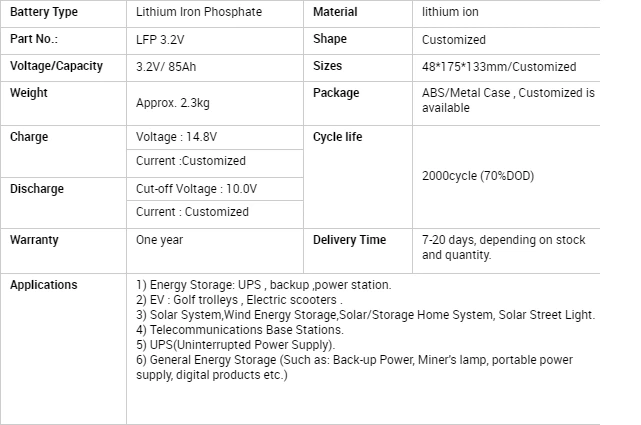
Task: Select the charge Voltage : 14.8V cell
Action: click(177, 137)
